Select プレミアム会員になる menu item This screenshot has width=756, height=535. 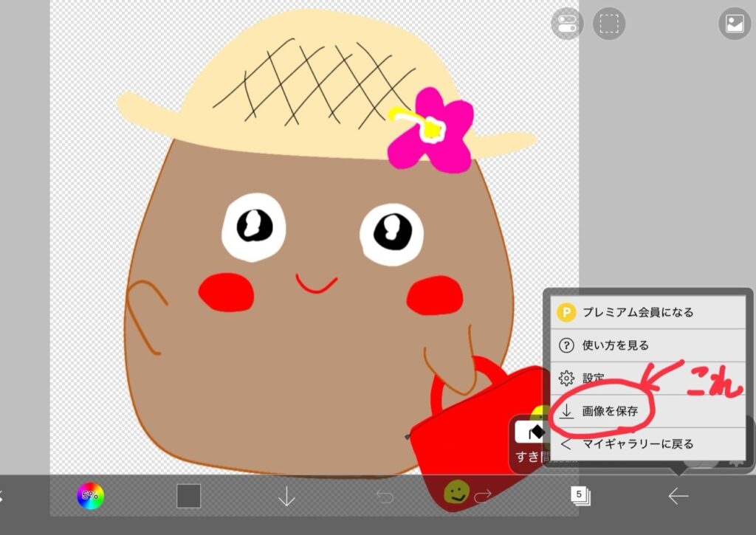tap(638, 312)
